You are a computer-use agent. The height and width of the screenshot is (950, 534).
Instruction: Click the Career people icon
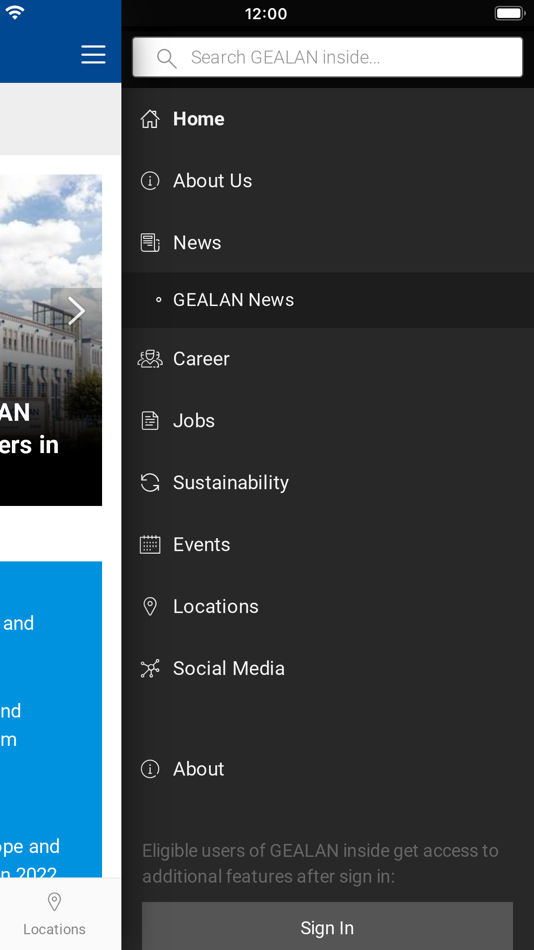coord(150,359)
